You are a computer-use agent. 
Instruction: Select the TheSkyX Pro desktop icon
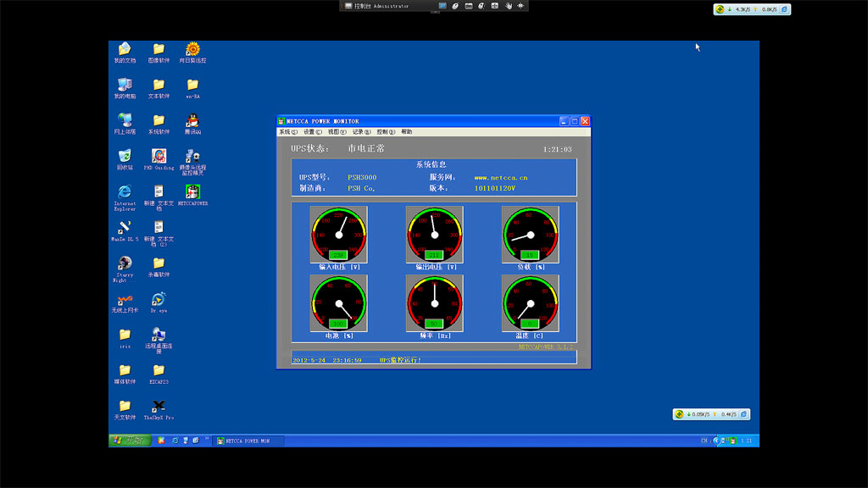click(x=159, y=410)
